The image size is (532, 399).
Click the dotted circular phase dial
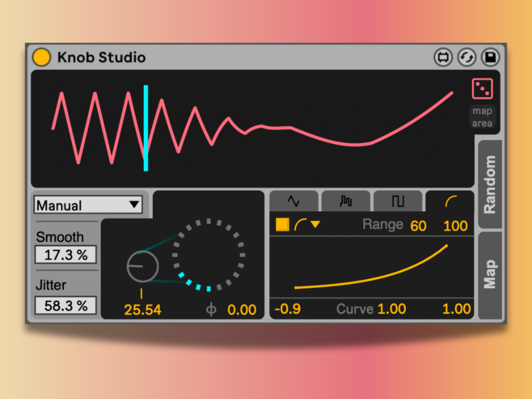pos(209,255)
